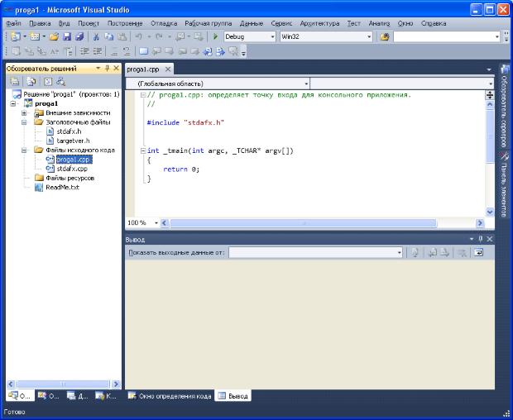The width and height of the screenshot is (513, 420).
Task: Open the Win32 platform dropdown
Action: tap(368, 37)
